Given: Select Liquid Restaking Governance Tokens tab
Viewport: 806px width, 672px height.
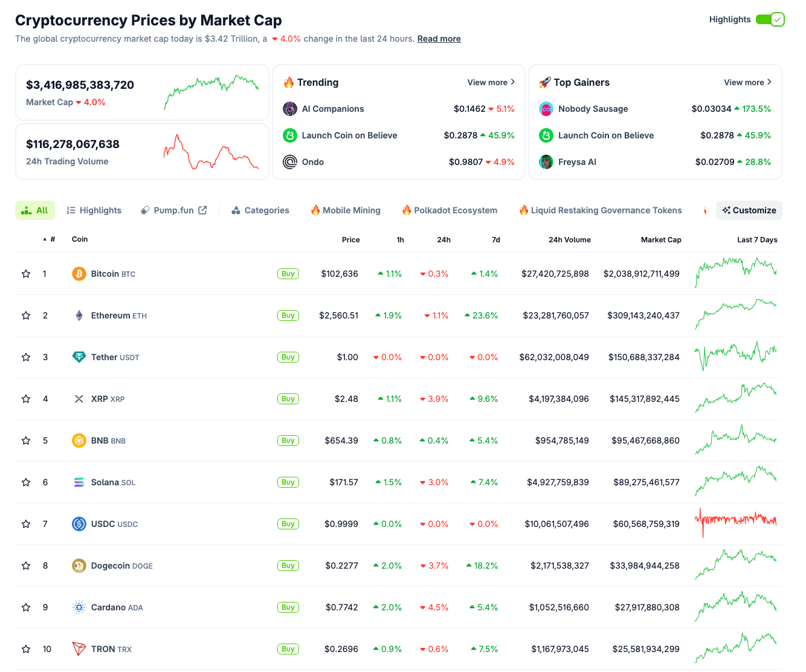Looking at the screenshot, I should pos(601,210).
